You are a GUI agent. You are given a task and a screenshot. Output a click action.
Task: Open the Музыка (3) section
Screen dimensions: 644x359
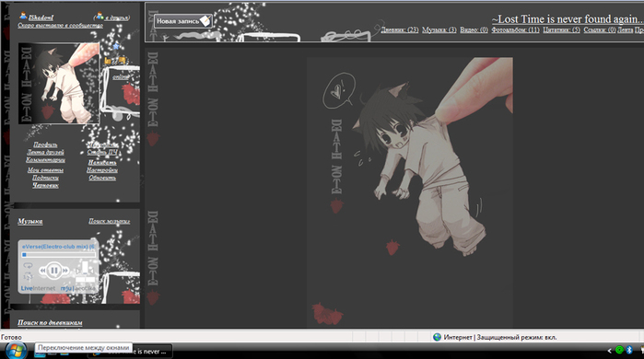(x=439, y=30)
